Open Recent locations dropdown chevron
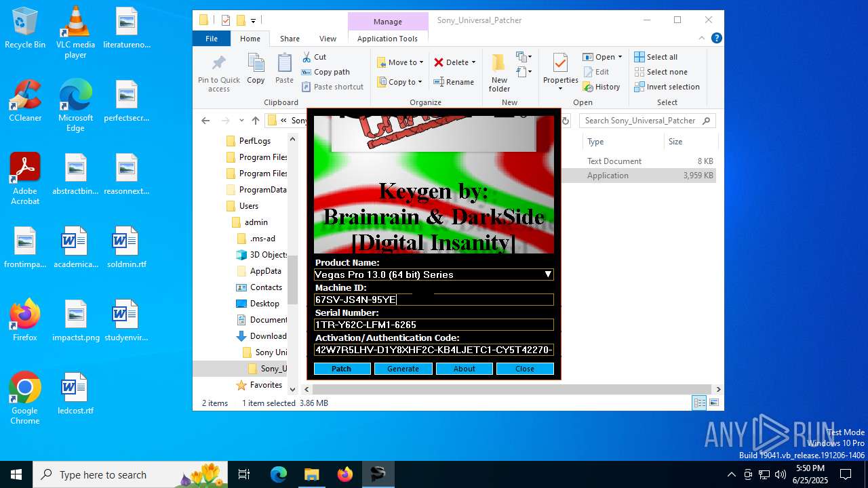Screen dimensions: 868x488 click(241, 121)
